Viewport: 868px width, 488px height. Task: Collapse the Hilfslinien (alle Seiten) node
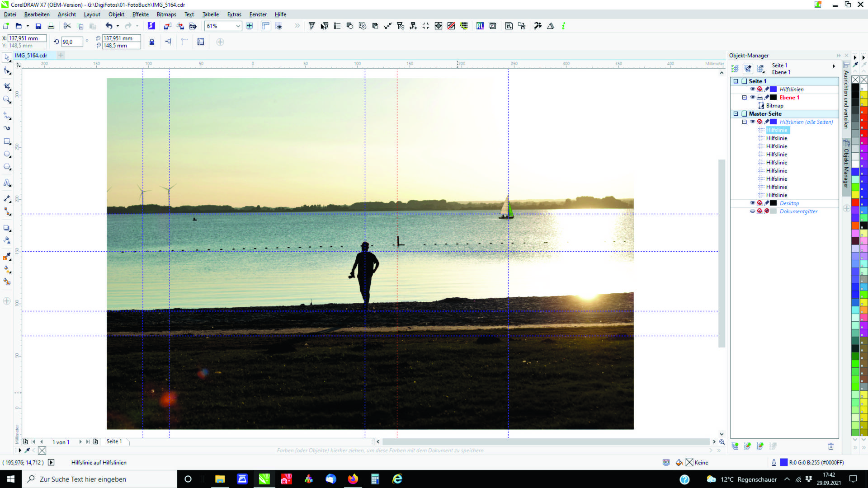(x=745, y=122)
